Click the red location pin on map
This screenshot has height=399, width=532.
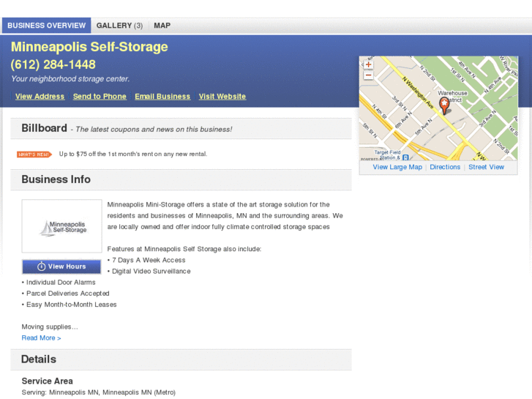444,105
